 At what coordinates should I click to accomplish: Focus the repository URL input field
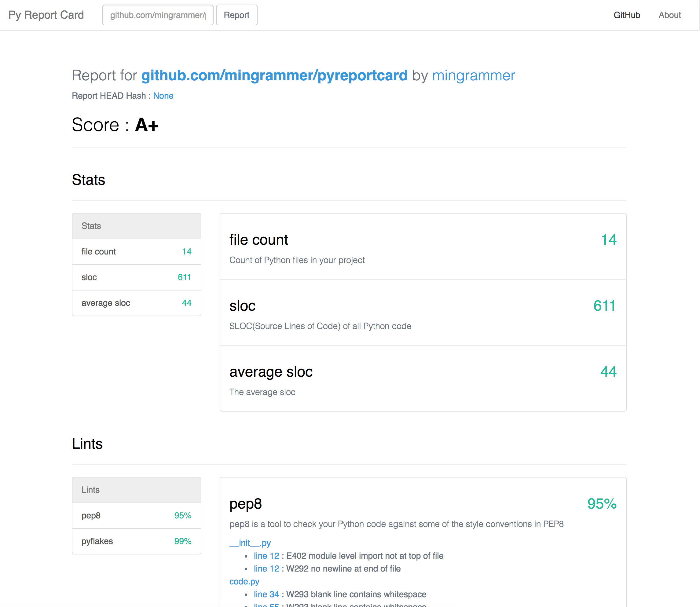(x=158, y=15)
